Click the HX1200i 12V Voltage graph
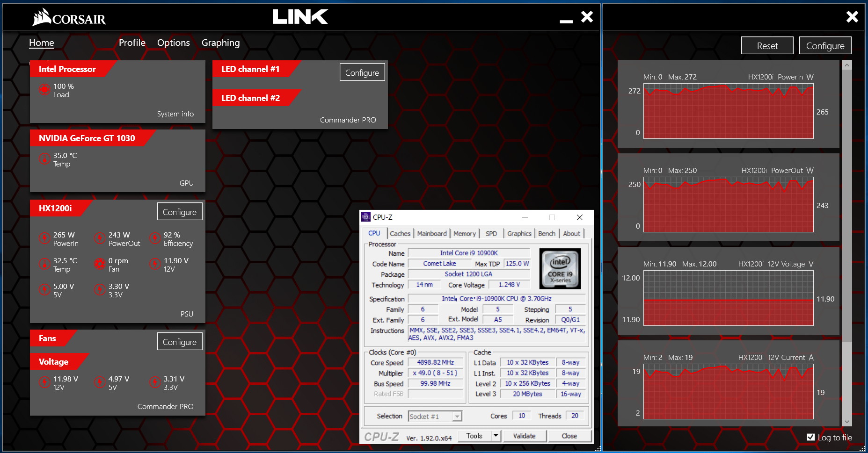This screenshot has height=453, width=868. pos(728,298)
